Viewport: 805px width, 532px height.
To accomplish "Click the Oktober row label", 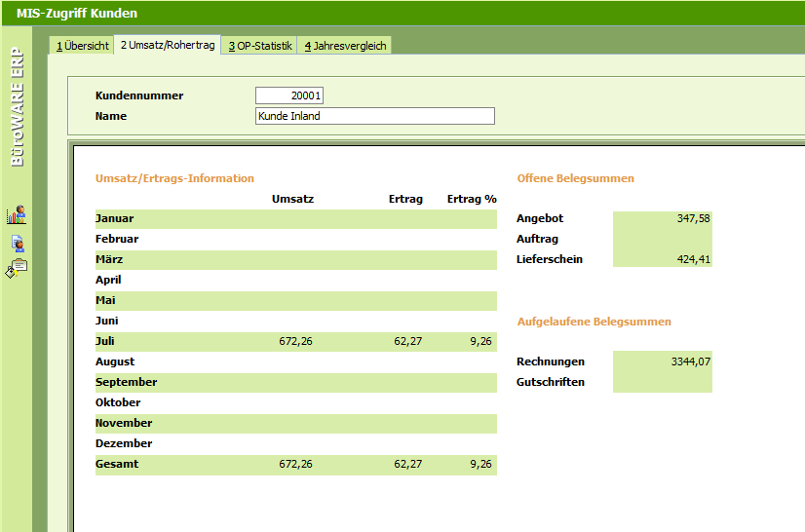I will point(118,402).
